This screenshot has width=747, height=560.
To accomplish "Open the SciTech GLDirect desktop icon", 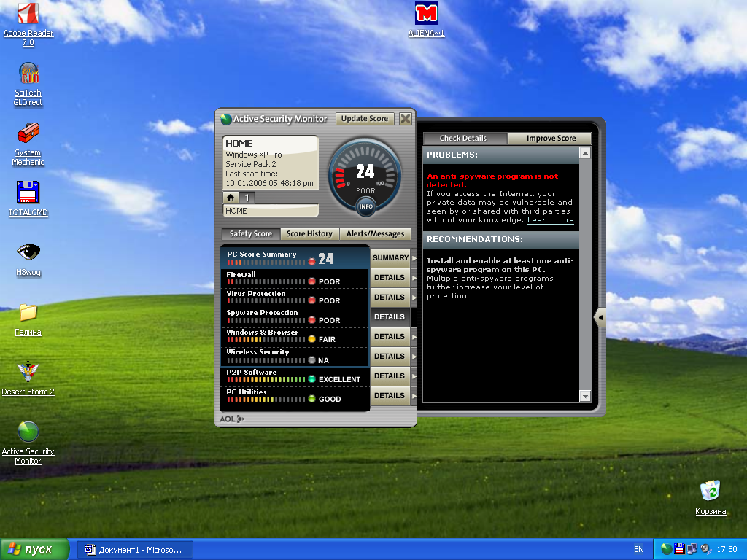I will [28, 85].
